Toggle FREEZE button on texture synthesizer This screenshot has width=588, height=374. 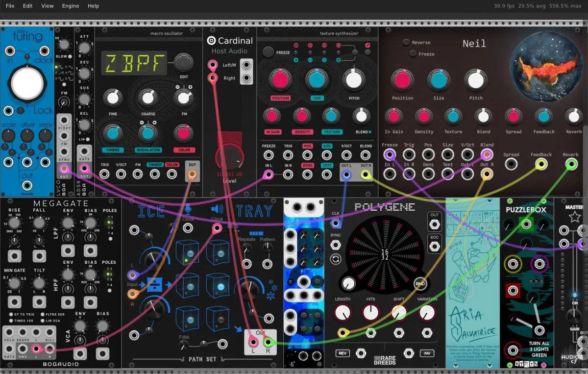268,51
